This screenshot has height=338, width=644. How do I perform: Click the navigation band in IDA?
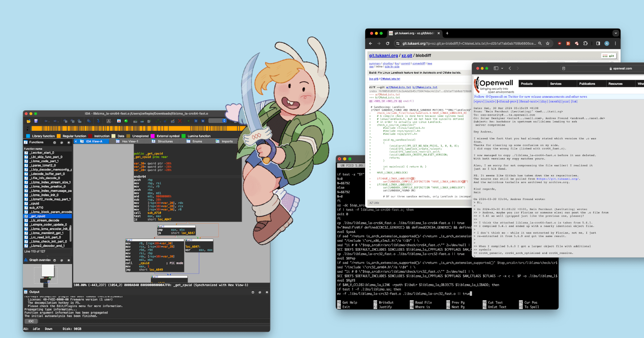pyautogui.click(x=138, y=128)
